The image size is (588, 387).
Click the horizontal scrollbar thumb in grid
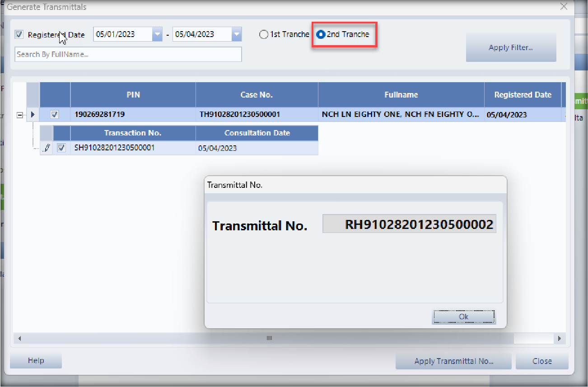pos(269,338)
